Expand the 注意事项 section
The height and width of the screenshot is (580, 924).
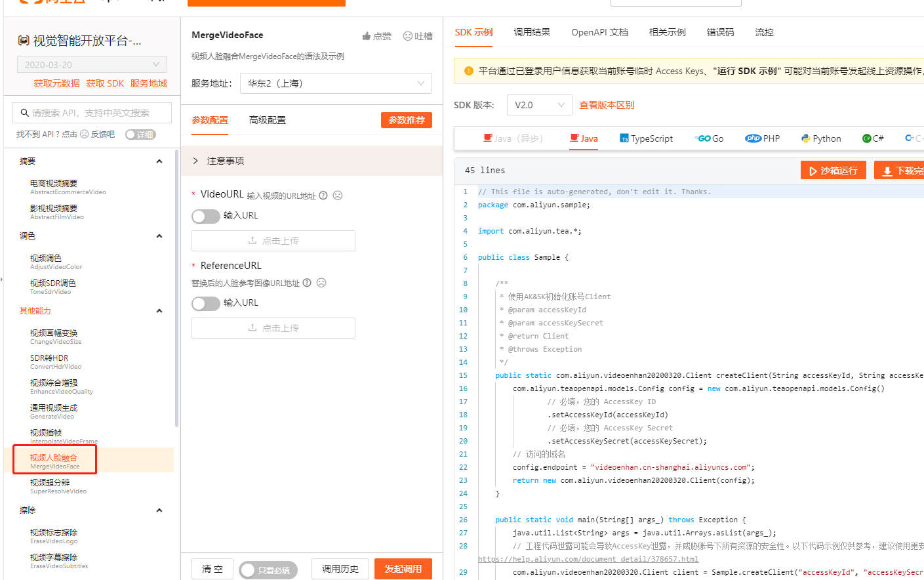(311, 161)
